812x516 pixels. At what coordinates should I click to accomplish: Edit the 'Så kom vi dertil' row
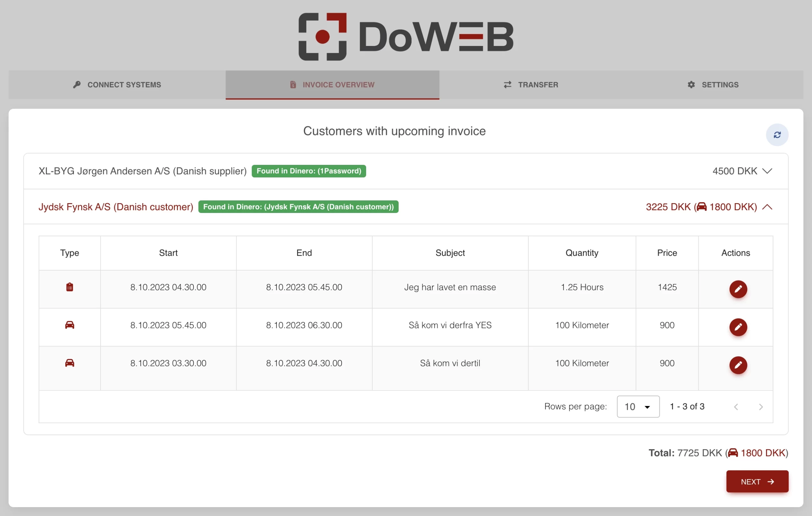click(738, 365)
